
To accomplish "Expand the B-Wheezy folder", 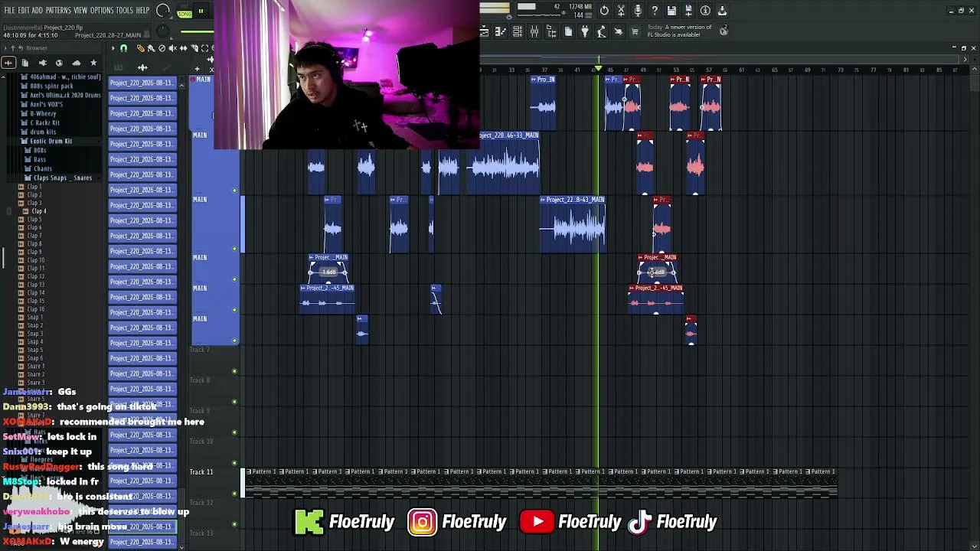I will (x=42, y=113).
